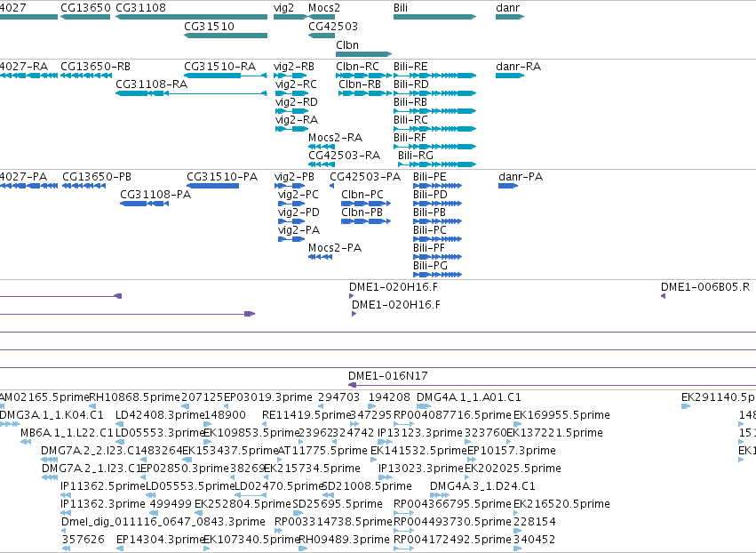756x553 pixels.
Task: Click EST 357626
Action: (x=66, y=549)
